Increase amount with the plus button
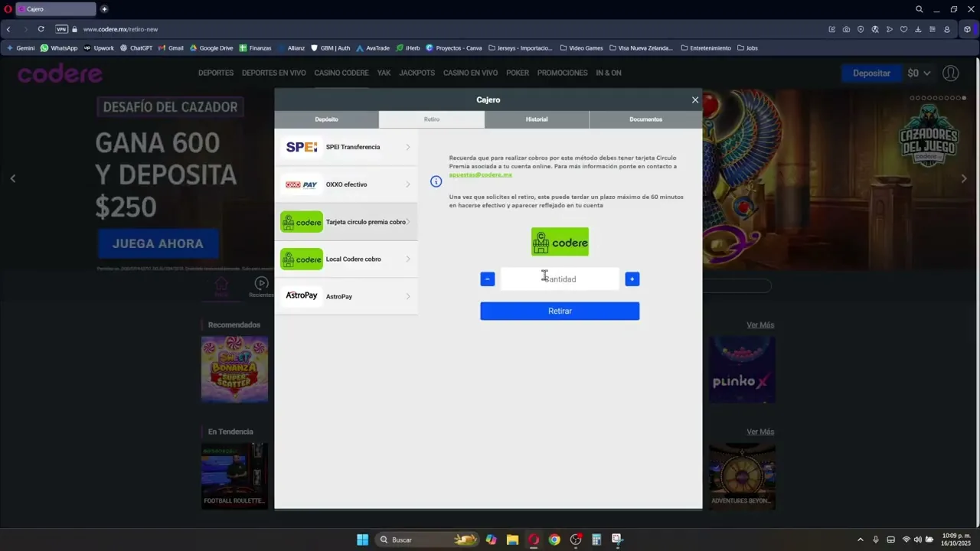This screenshot has height=551, width=980. tap(632, 279)
